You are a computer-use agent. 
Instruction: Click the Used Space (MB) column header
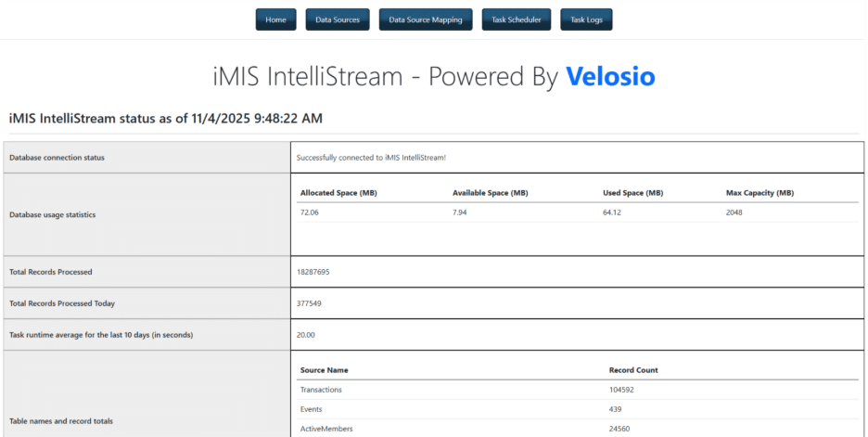(x=632, y=193)
